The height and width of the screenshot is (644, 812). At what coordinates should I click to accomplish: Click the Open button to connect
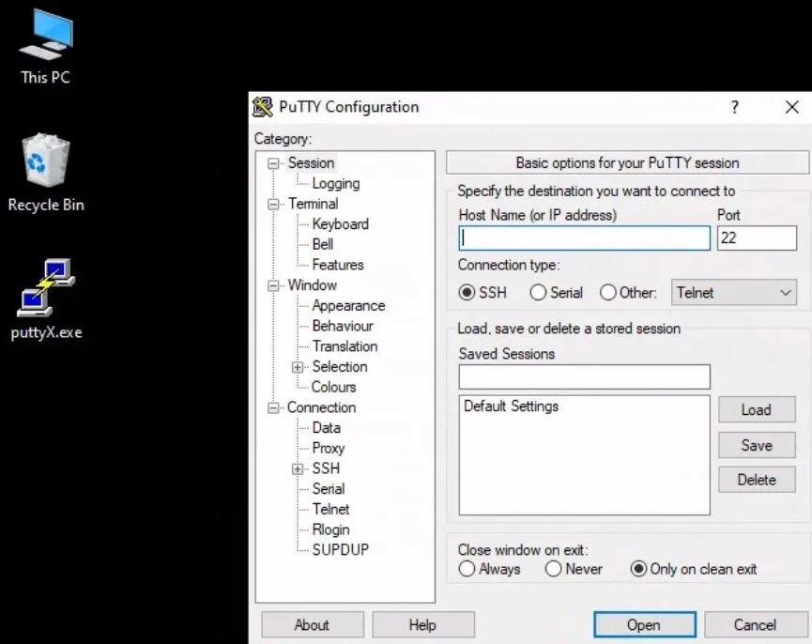[644, 625]
